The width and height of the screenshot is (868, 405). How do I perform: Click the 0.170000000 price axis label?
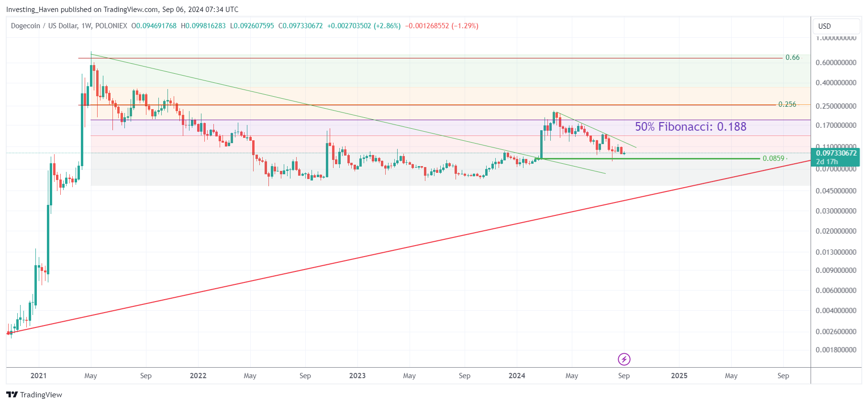pos(836,125)
